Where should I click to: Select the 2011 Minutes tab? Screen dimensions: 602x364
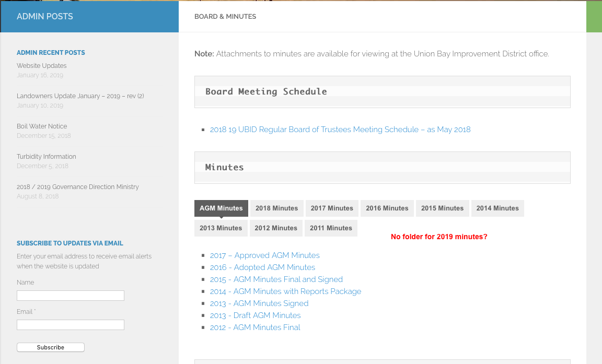[x=331, y=228]
